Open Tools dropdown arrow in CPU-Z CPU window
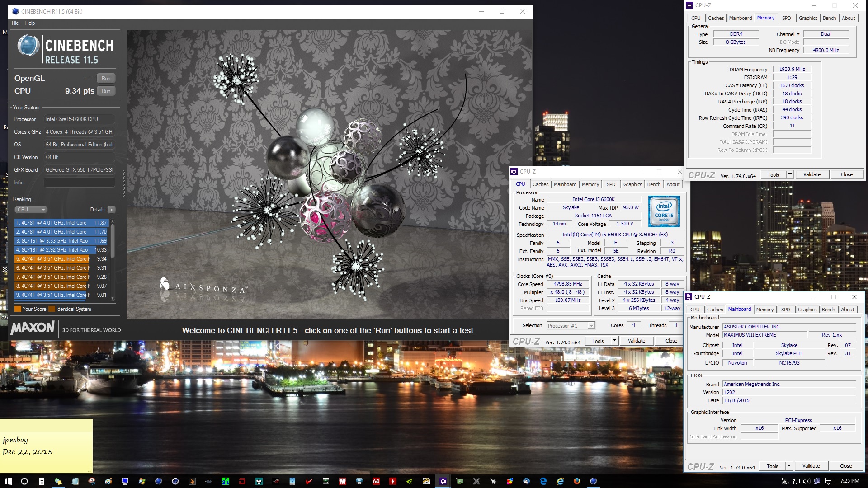The height and width of the screenshot is (488, 868). [614, 341]
